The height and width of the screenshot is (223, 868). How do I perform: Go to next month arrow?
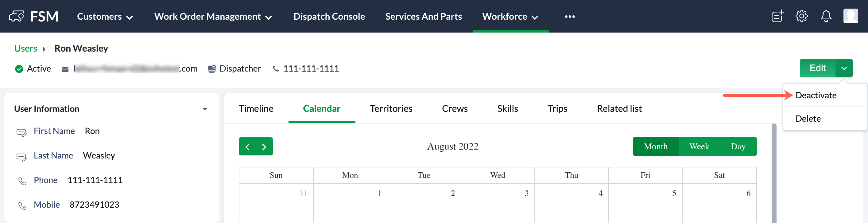(264, 147)
